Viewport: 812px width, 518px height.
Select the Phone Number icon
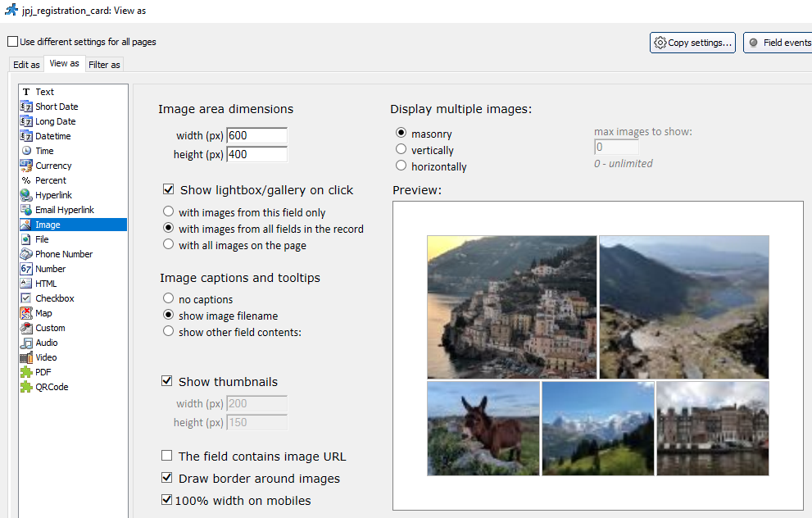(26, 254)
